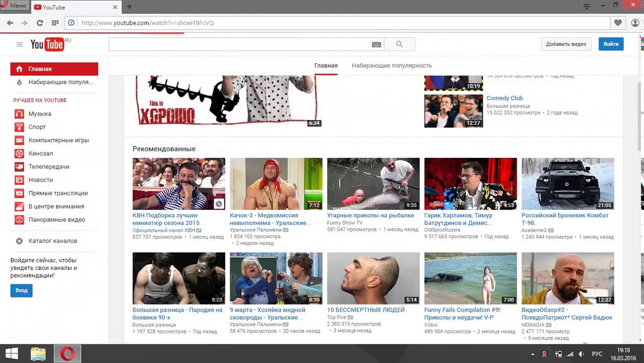Open ВидеоОбзор#2 ПсевдоПатриот video title
Screen dimensions: 644x363
(x=567, y=314)
